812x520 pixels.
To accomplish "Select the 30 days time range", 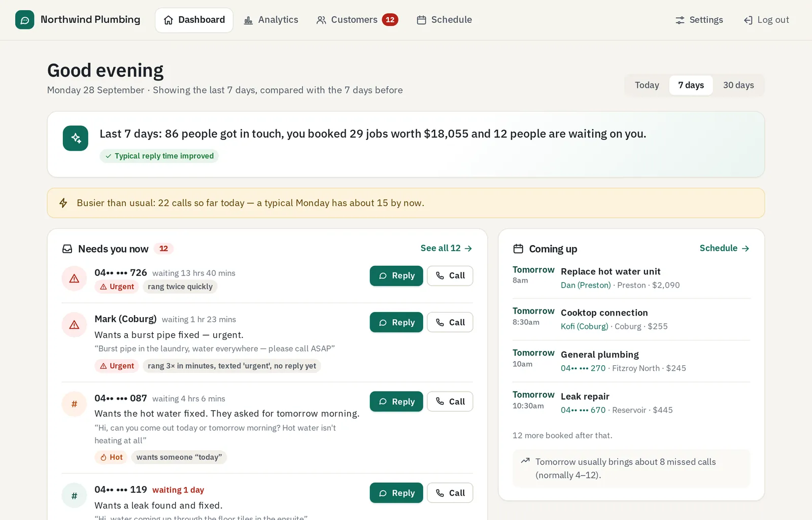I will pos(738,85).
